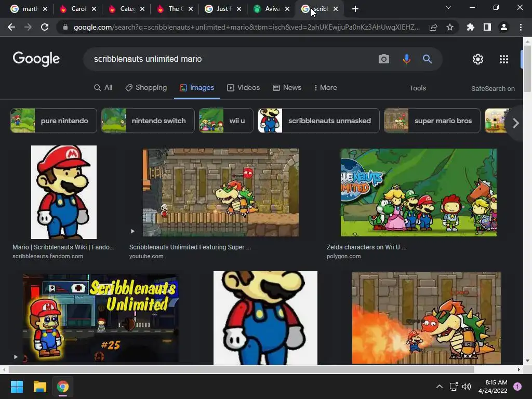The width and height of the screenshot is (532, 399).
Task: Open Scribblenauts Unlimited Featuring Super link
Action: [x=190, y=247]
